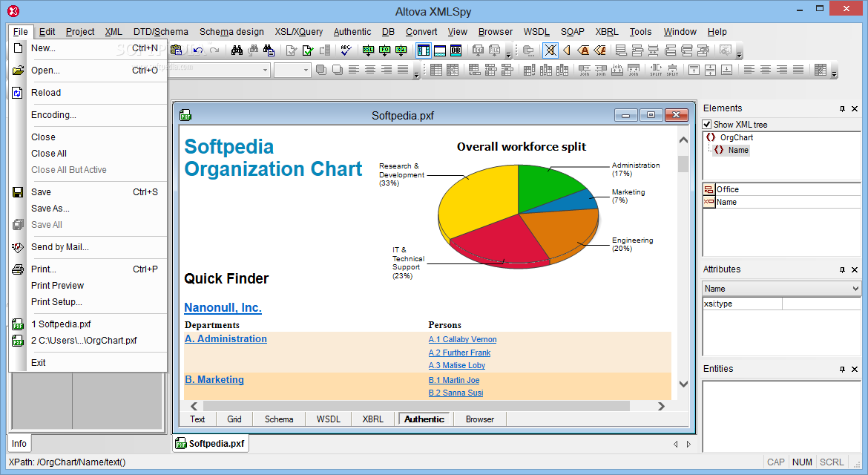Click first Insert Table grid icon
Screen dimensions: 868x475
pyautogui.click(x=436, y=70)
